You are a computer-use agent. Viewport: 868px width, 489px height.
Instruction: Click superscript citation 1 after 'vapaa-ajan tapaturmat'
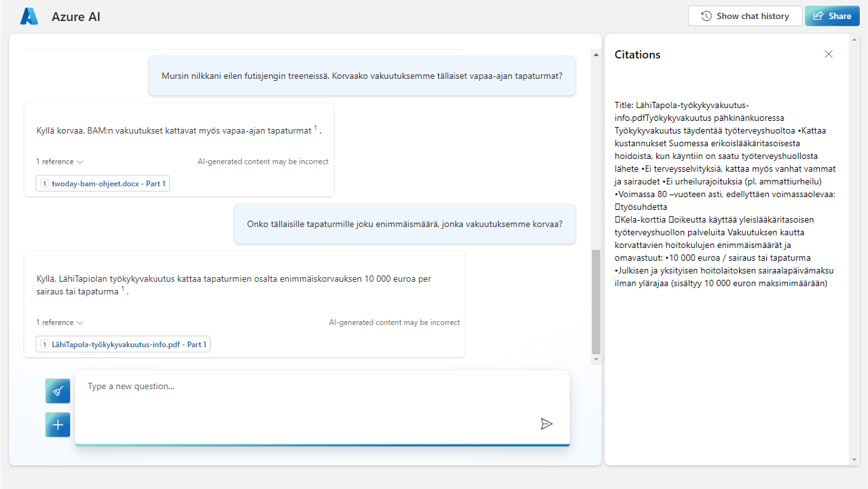316,128
